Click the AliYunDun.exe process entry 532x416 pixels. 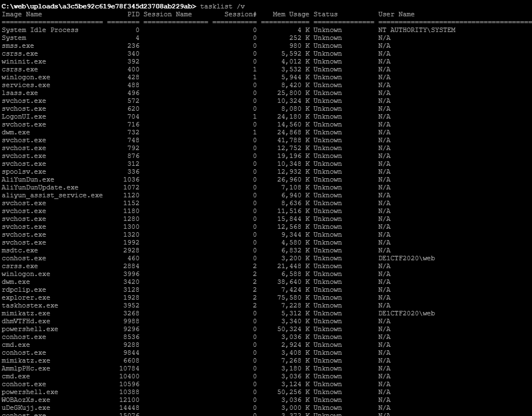(x=28, y=180)
